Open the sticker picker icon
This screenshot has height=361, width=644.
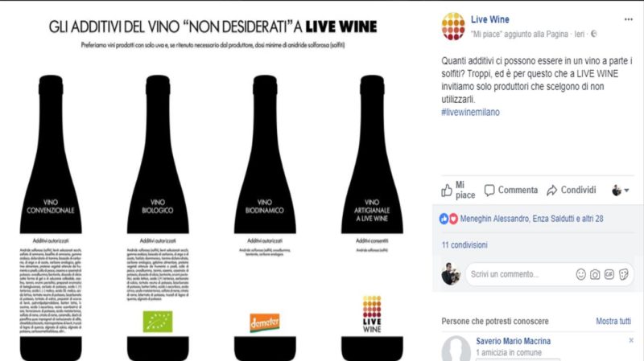(x=623, y=274)
